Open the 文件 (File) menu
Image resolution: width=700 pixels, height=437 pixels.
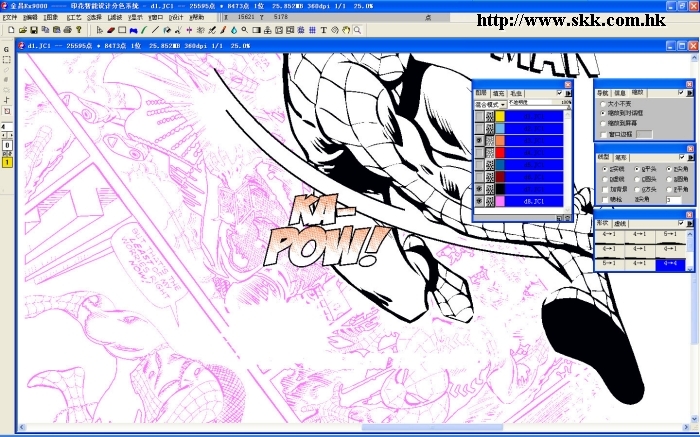tap(9, 17)
